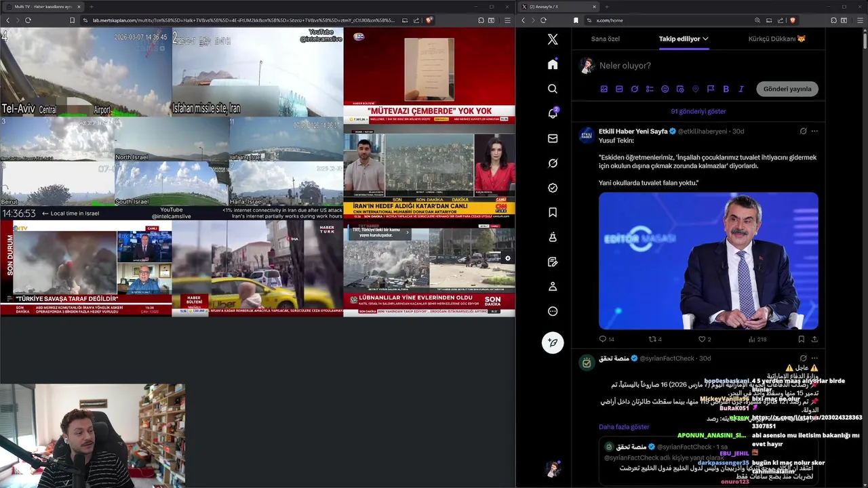Image resolution: width=868 pixels, height=488 pixels.
Task: Switch to Sana özel tab
Action: [605, 39]
